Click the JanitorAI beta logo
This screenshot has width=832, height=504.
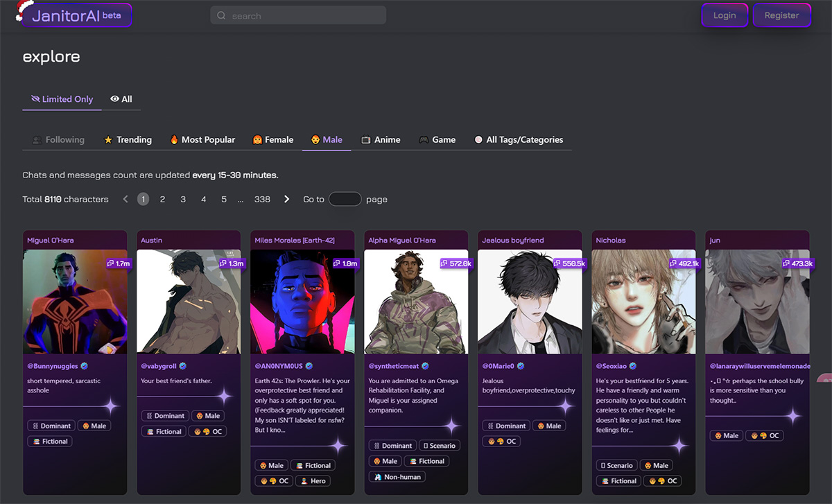pos(76,15)
